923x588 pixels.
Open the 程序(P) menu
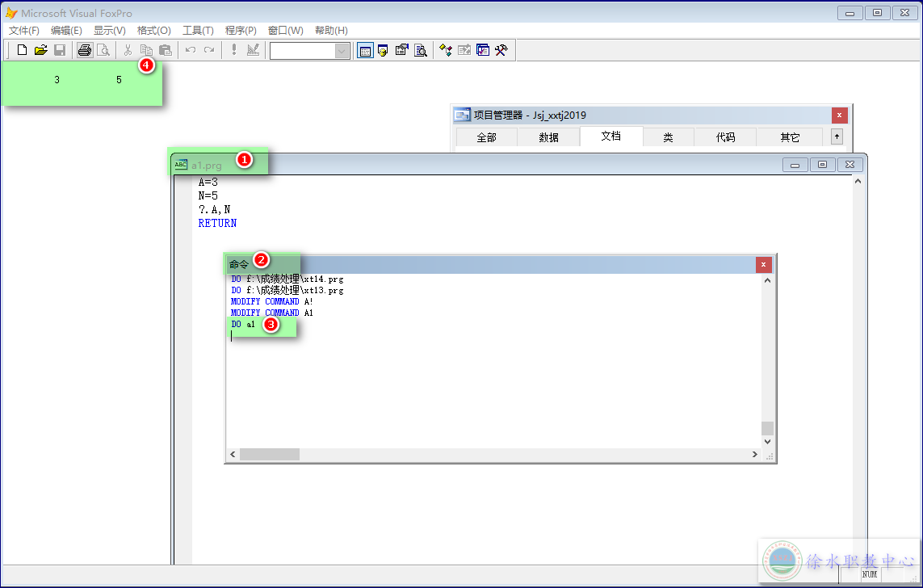click(x=241, y=30)
